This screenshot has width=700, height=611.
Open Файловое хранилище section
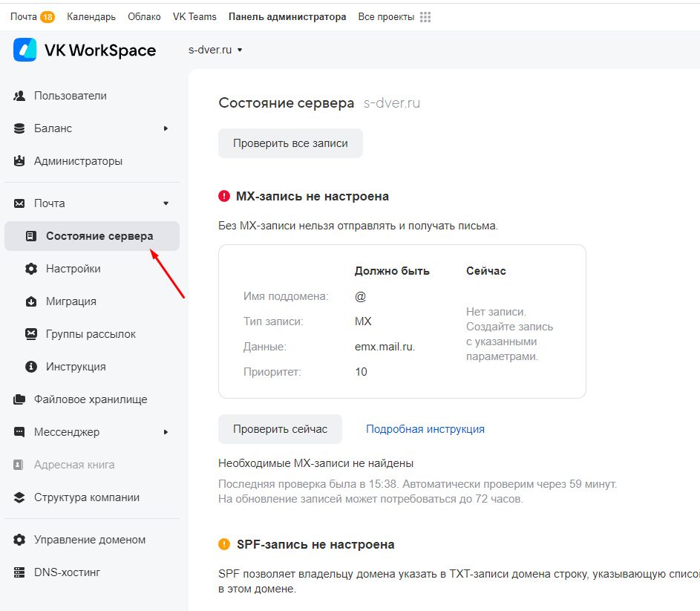pyautogui.click(x=92, y=399)
